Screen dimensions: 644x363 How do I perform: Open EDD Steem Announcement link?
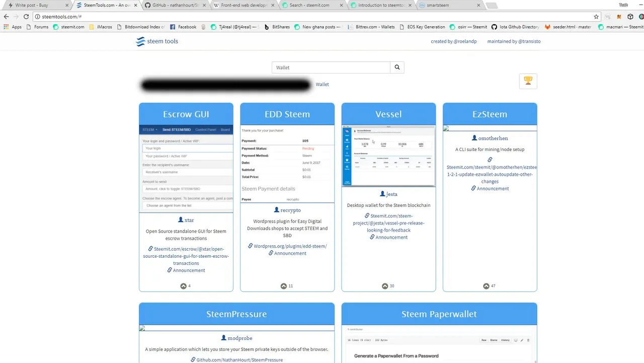coord(290,253)
